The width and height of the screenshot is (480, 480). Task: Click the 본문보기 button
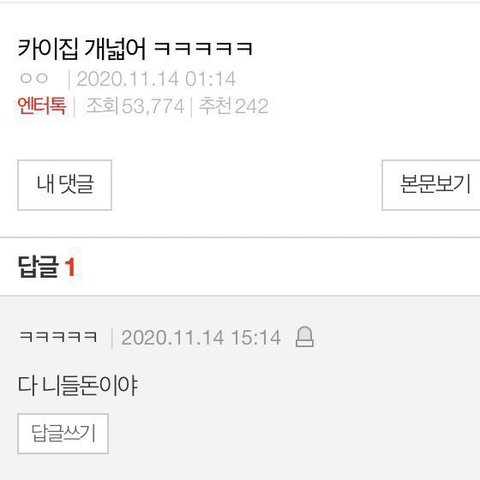431,185
